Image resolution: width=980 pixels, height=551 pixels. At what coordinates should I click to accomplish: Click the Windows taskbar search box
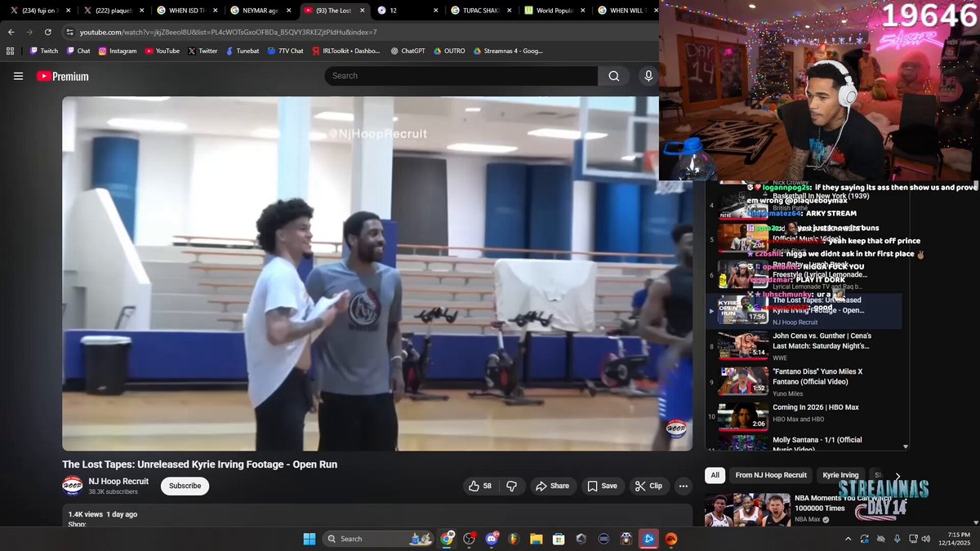tap(378, 539)
